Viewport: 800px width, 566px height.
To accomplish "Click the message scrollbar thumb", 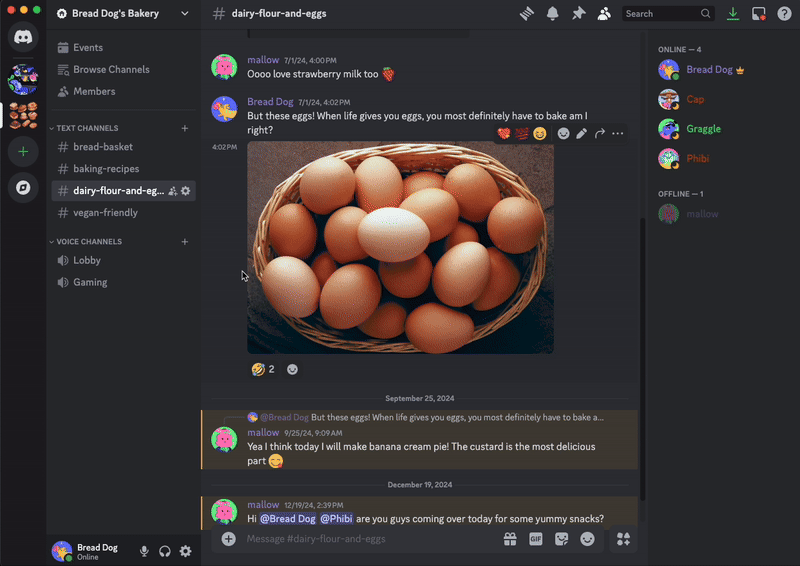I will tap(642, 360).
